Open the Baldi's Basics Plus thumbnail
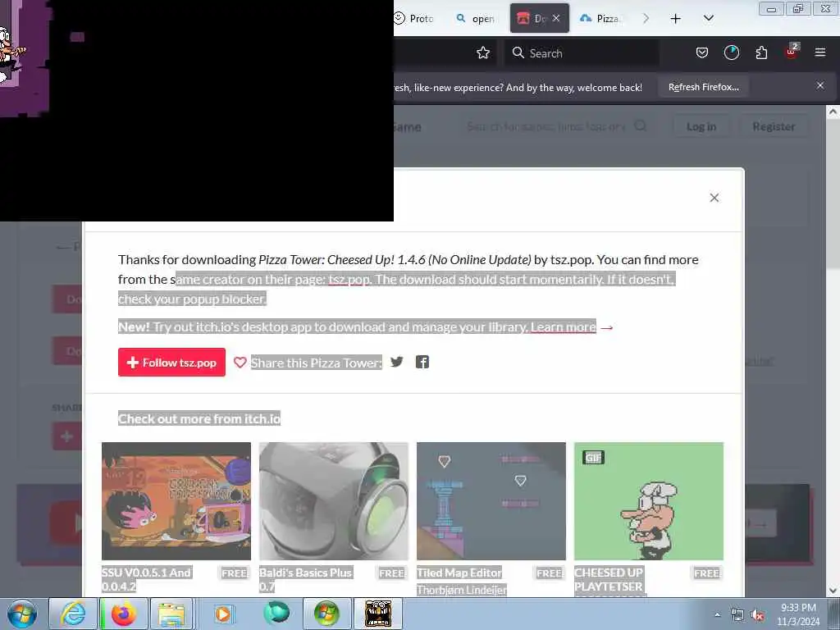840x630 pixels. tap(334, 501)
